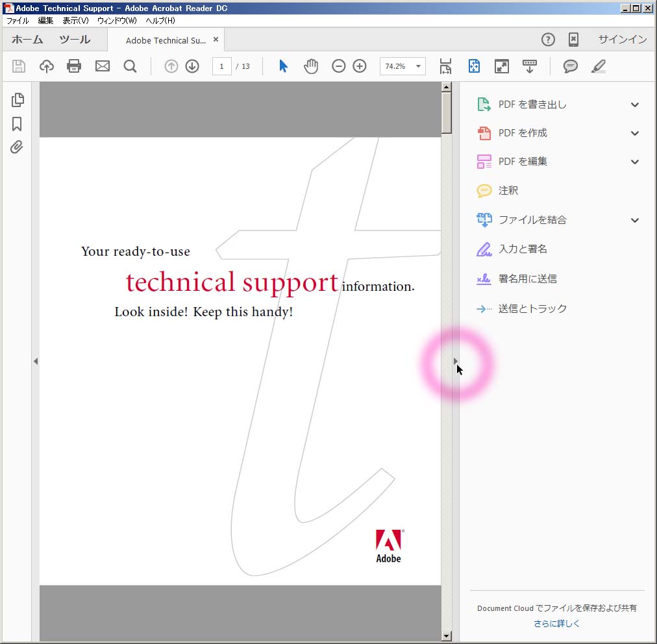The height and width of the screenshot is (644, 657).
Task: Click PDF を編集 label
Action: click(x=523, y=162)
